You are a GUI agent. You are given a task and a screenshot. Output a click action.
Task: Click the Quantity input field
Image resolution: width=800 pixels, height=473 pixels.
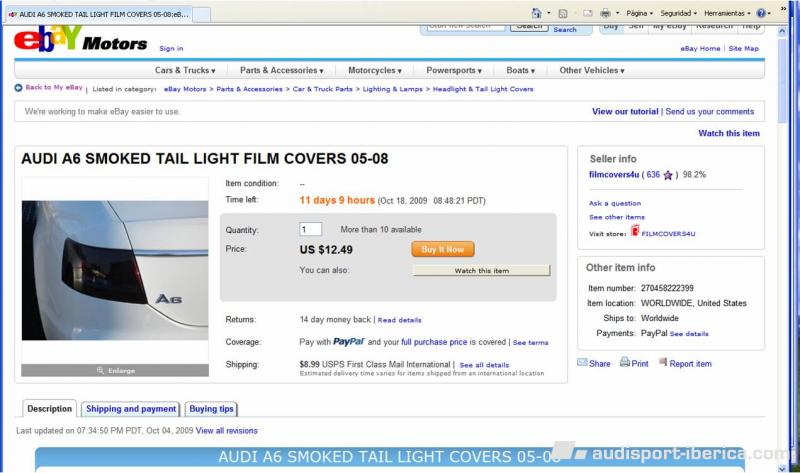310,229
